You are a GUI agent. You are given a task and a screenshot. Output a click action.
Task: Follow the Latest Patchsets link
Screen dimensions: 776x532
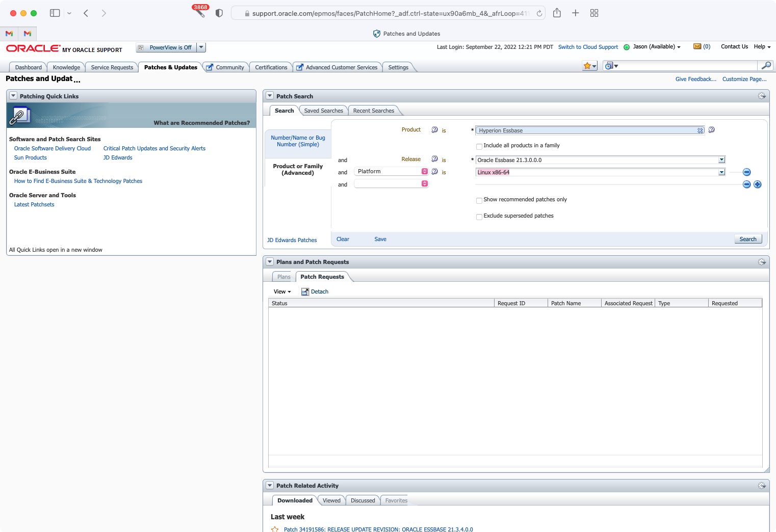pos(34,204)
